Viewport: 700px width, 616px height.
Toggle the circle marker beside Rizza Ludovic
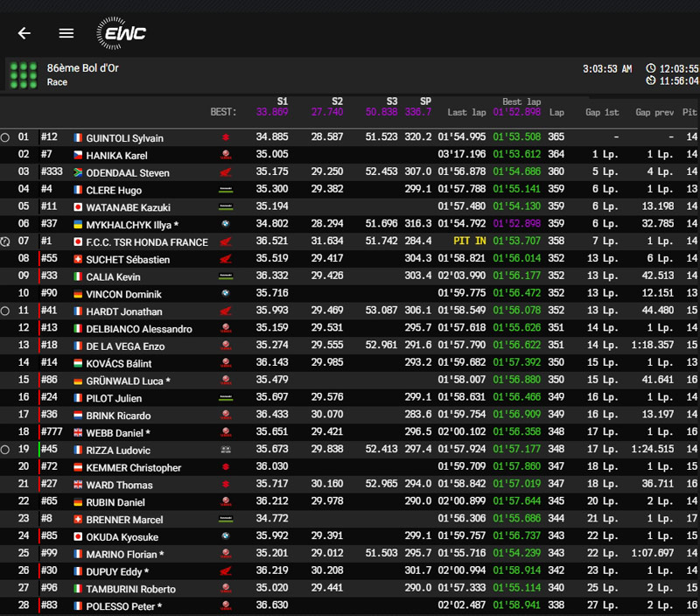coord(6,450)
